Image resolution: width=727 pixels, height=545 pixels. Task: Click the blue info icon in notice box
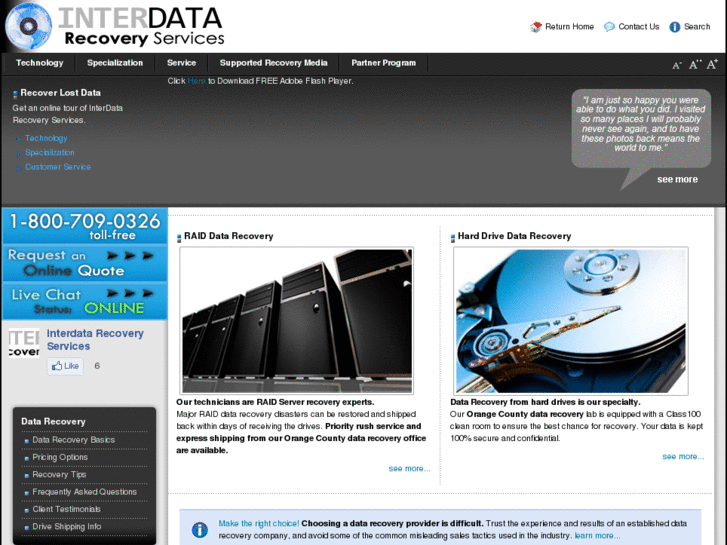tap(199, 529)
